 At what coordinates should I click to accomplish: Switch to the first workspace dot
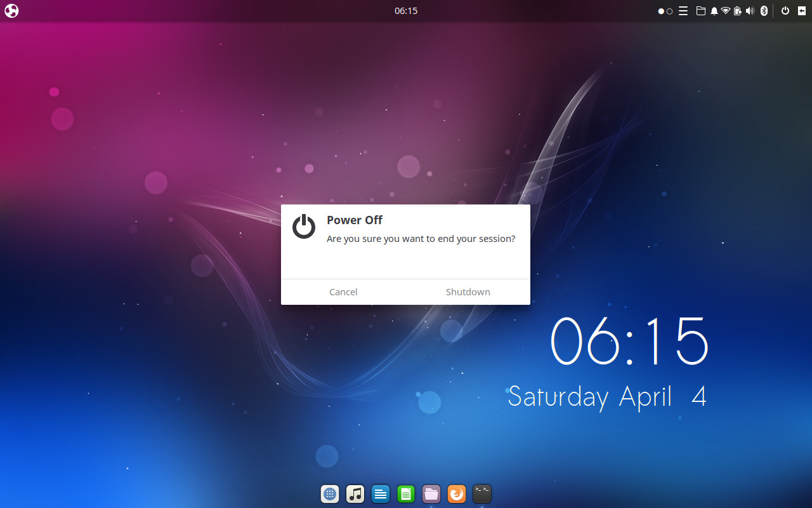pyautogui.click(x=661, y=11)
